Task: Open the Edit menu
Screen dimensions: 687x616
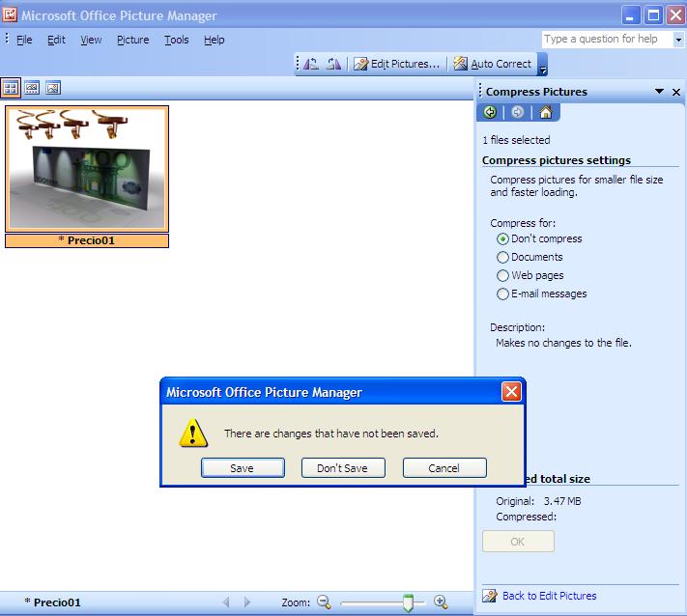Action: (x=56, y=40)
